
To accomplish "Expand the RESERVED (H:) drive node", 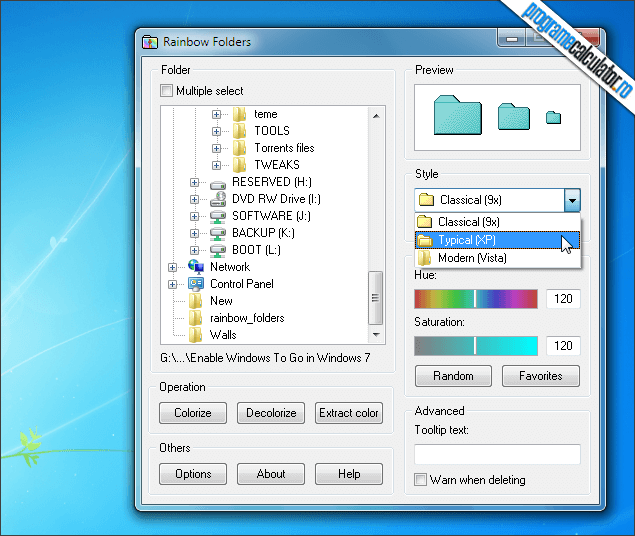I will point(194,183).
